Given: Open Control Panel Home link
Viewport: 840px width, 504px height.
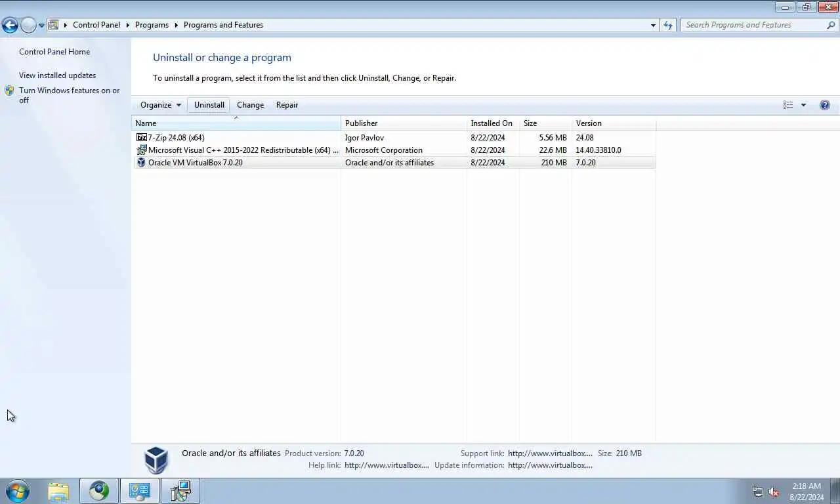Looking at the screenshot, I should pyautogui.click(x=54, y=52).
